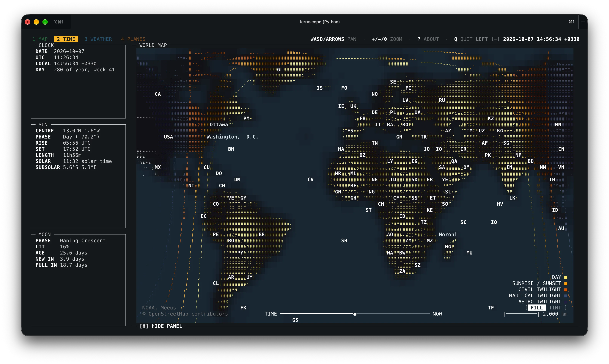Click the [H] HIDE PANEL button
Image resolution: width=609 pixels, height=364 pixels.
tap(161, 326)
